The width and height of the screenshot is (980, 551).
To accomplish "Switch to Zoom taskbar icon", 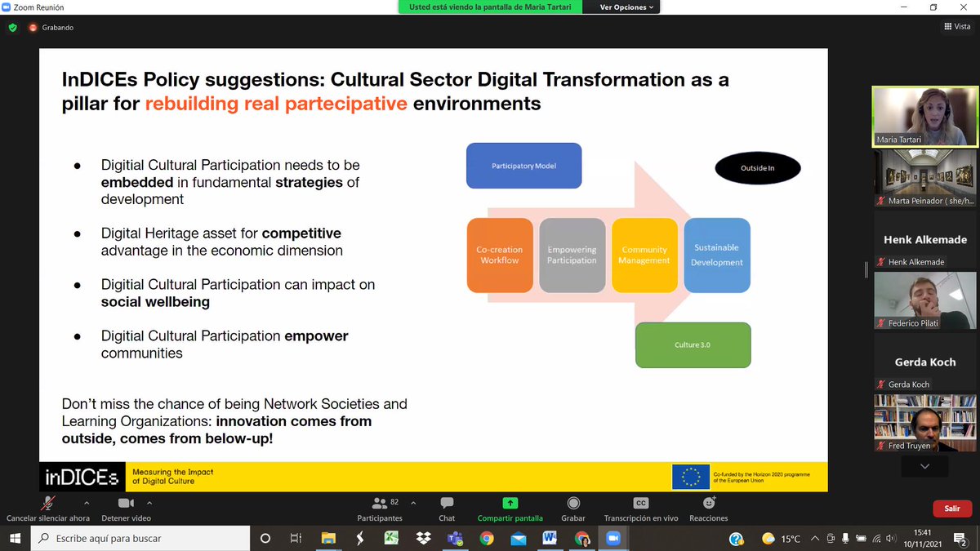I will tap(612, 539).
